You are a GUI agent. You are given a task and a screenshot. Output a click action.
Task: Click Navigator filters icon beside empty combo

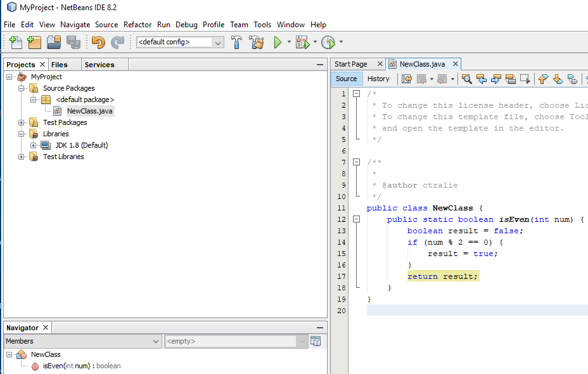click(x=316, y=341)
